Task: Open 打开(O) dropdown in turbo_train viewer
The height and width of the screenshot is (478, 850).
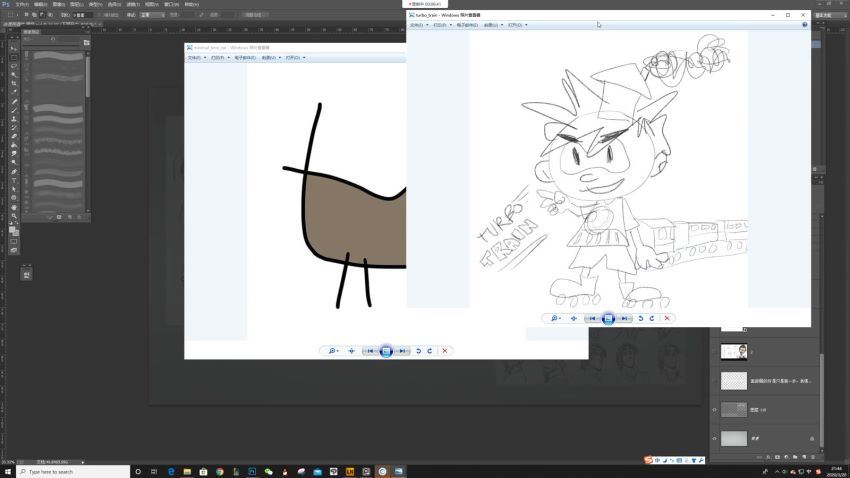Action: (518, 25)
